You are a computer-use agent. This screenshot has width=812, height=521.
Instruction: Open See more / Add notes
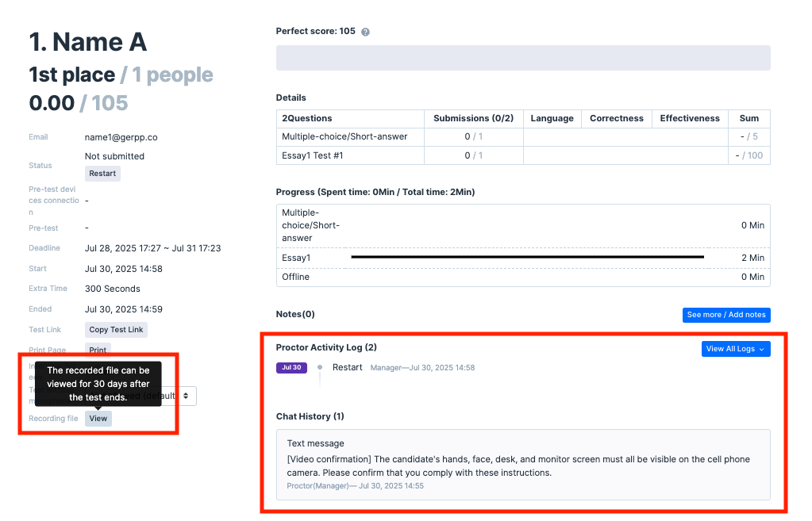pyautogui.click(x=726, y=315)
